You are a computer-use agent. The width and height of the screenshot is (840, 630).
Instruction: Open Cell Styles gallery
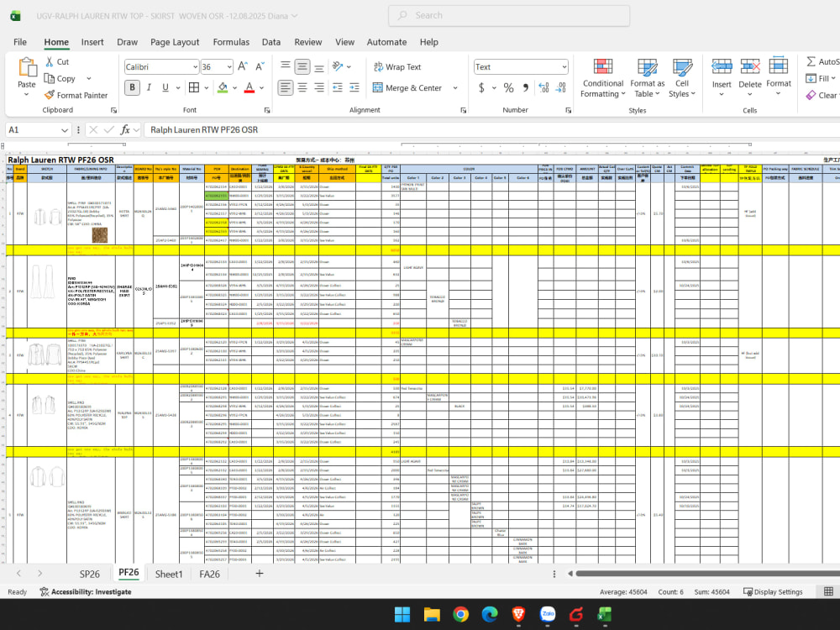(x=682, y=78)
